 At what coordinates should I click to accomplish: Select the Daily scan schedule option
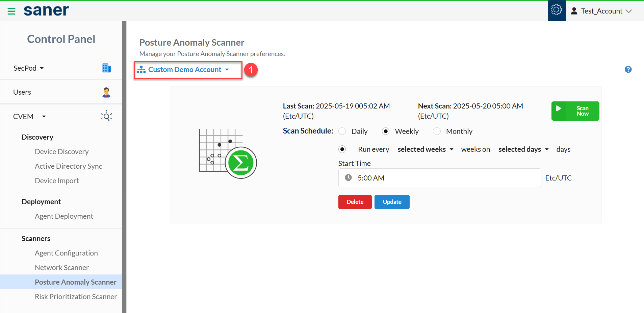click(342, 131)
